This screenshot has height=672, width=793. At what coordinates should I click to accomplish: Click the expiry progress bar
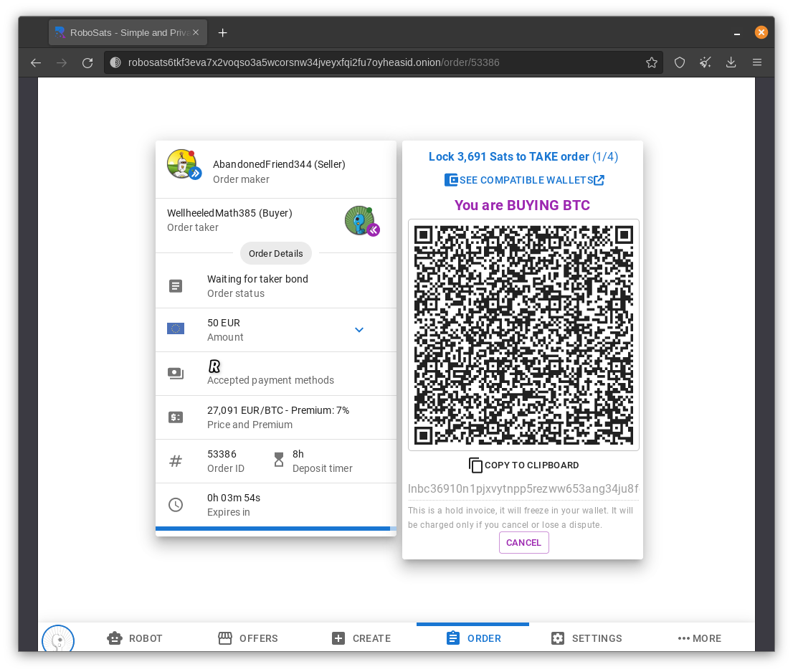coord(275,529)
